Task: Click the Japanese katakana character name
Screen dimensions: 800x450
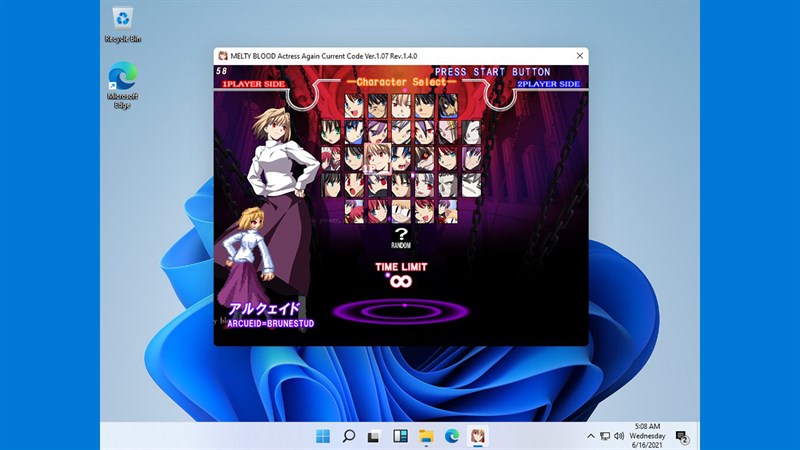Action: [264, 309]
